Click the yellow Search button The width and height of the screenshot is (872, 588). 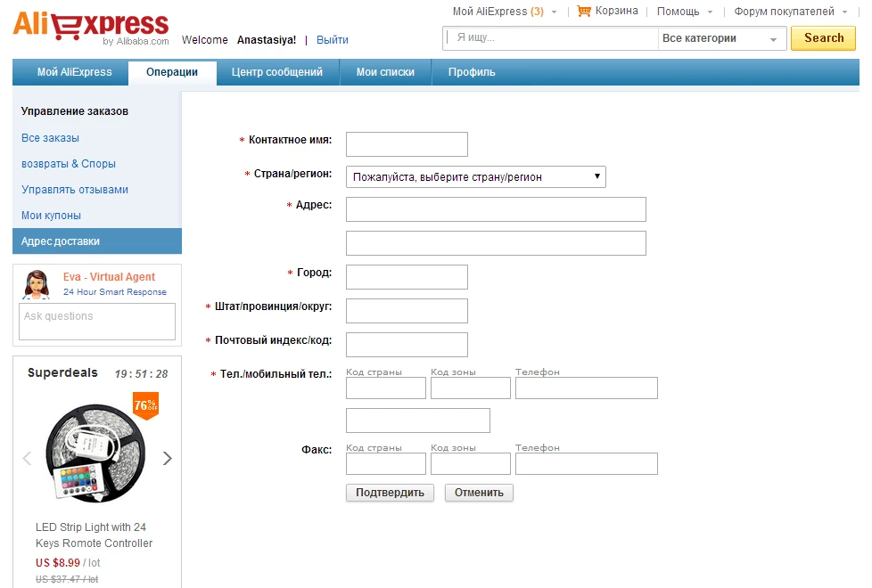[823, 37]
